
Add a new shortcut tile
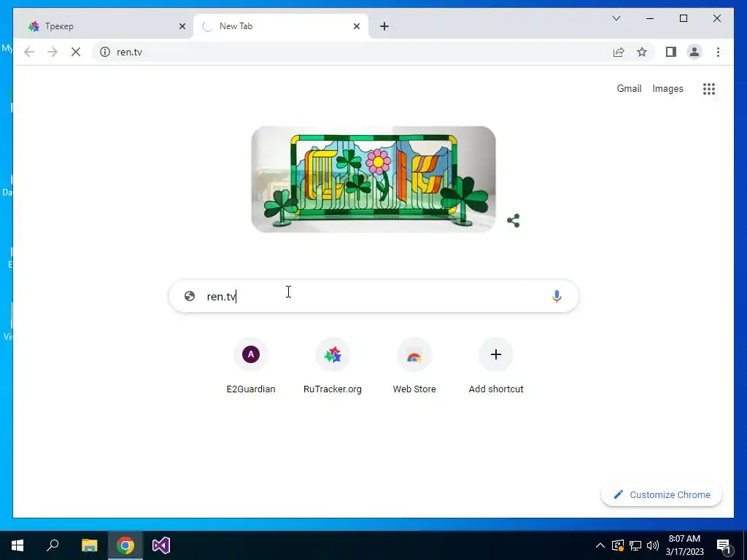(x=496, y=366)
